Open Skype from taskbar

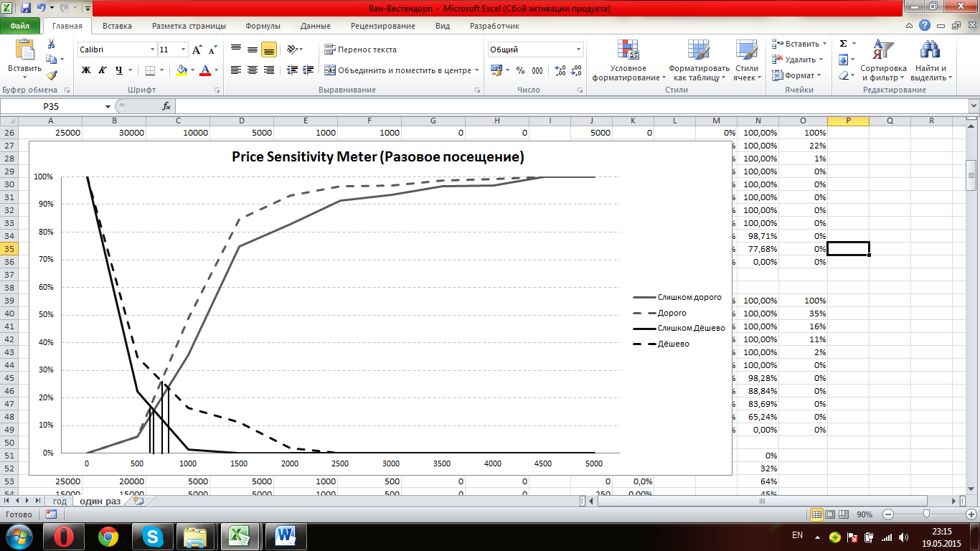[x=151, y=536]
